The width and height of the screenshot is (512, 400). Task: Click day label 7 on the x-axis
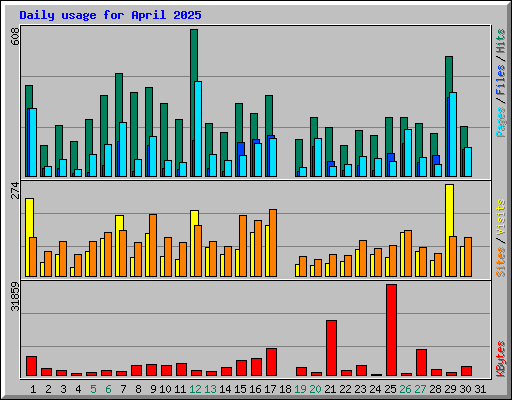(x=123, y=389)
